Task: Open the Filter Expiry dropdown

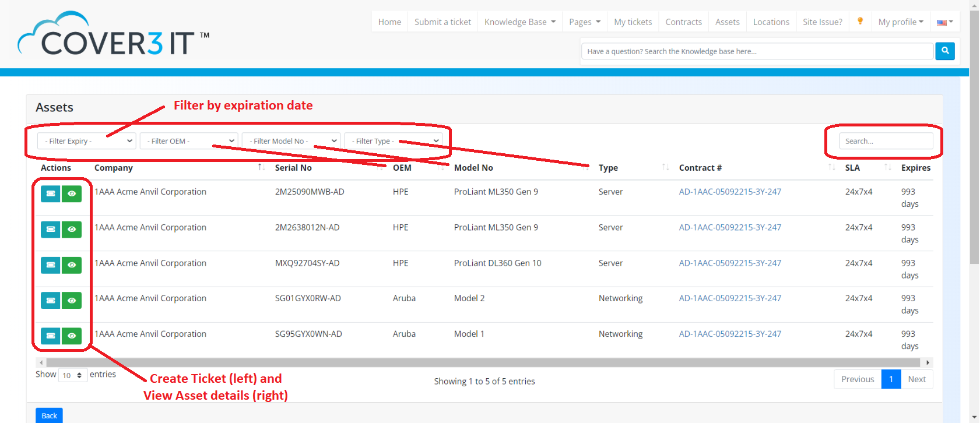Action: (87, 141)
